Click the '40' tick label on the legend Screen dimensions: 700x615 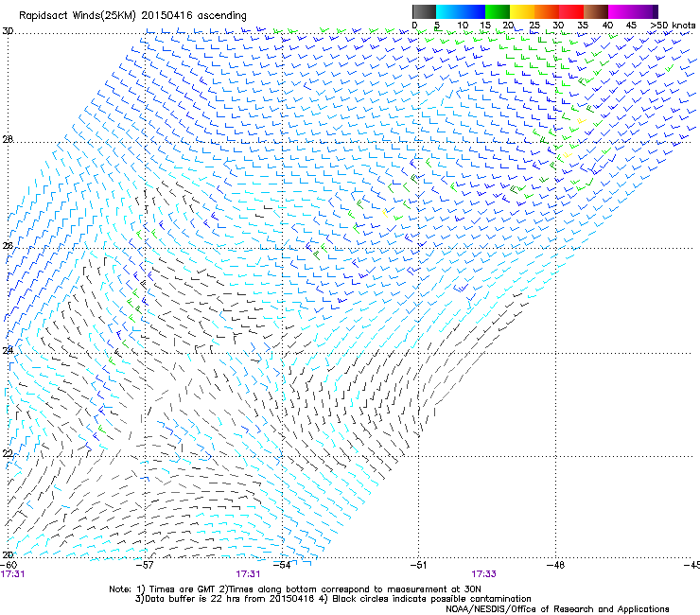pos(607,25)
